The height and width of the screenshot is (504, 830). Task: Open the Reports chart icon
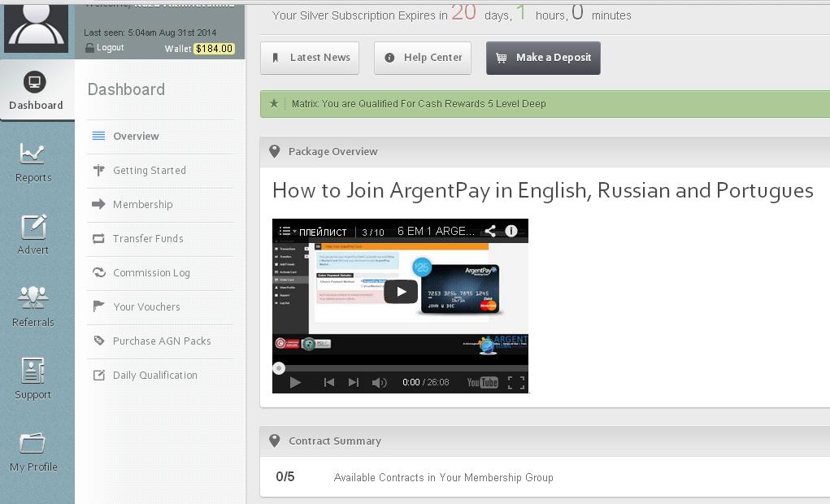33,154
